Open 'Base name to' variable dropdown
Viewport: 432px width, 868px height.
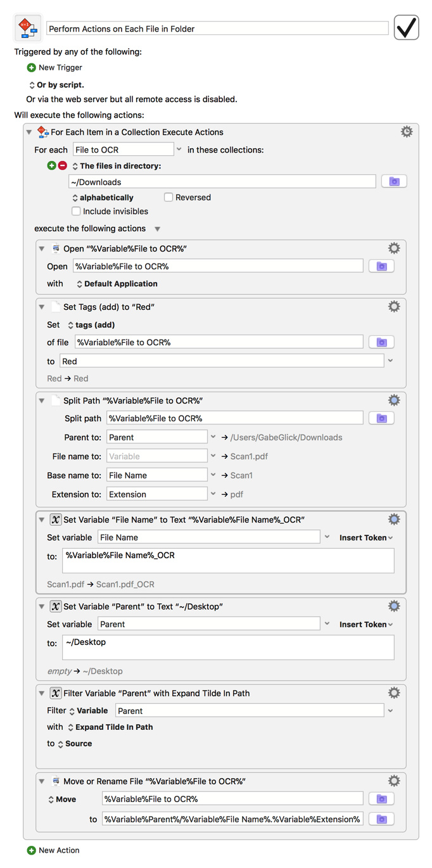click(213, 475)
